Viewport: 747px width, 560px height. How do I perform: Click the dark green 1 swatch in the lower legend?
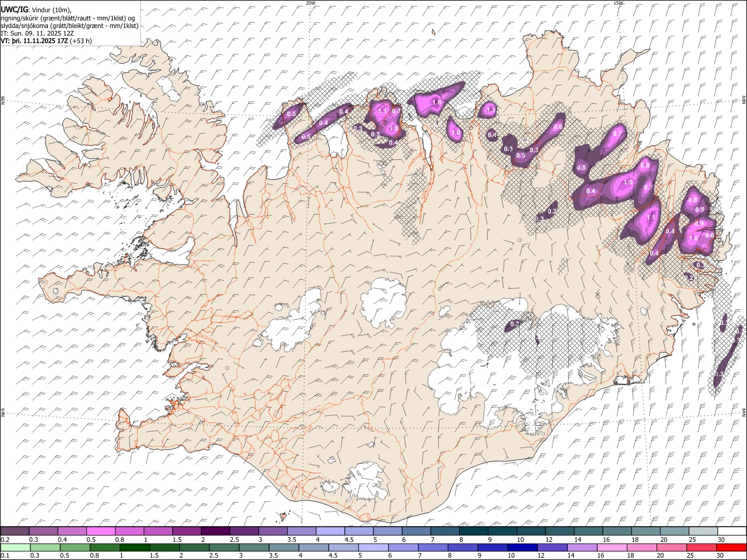(135, 547)
